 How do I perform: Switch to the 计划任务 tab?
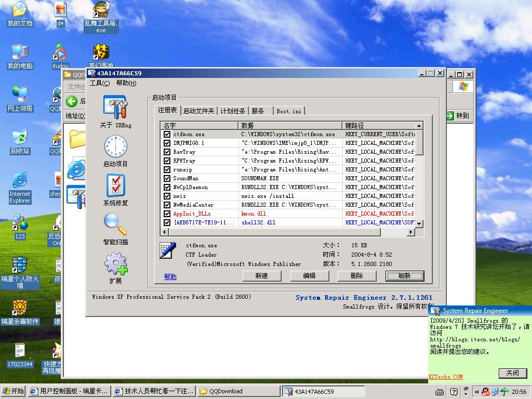tap(233, 111)
